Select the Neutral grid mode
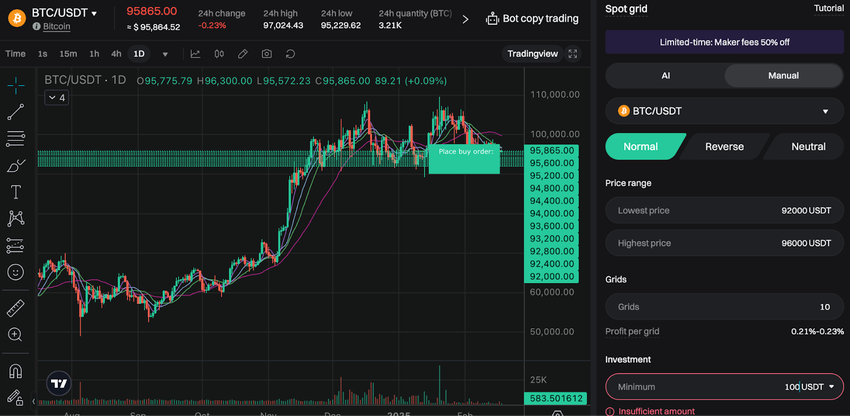Screen dimensions: 850x416 pyautogui.click(x=808, y=146)
